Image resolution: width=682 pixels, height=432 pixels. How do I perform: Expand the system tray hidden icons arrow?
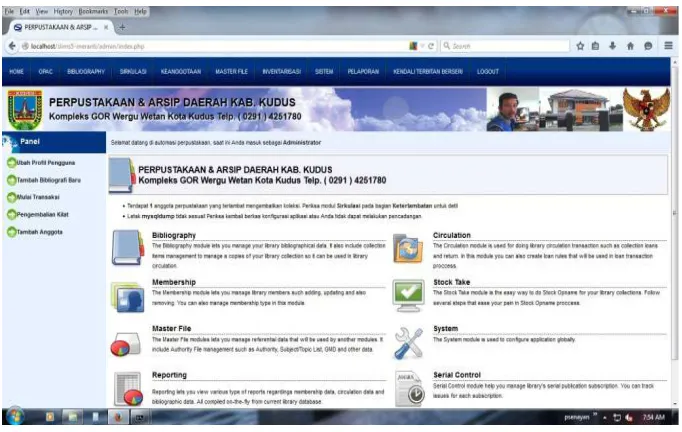point(605,418)
